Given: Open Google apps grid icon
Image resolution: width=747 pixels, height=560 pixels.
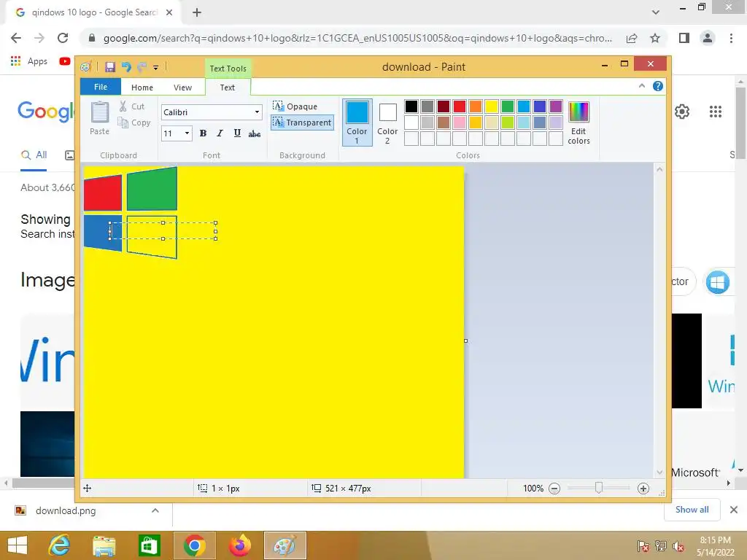Looking at the screenshot, I should [716, 112].
